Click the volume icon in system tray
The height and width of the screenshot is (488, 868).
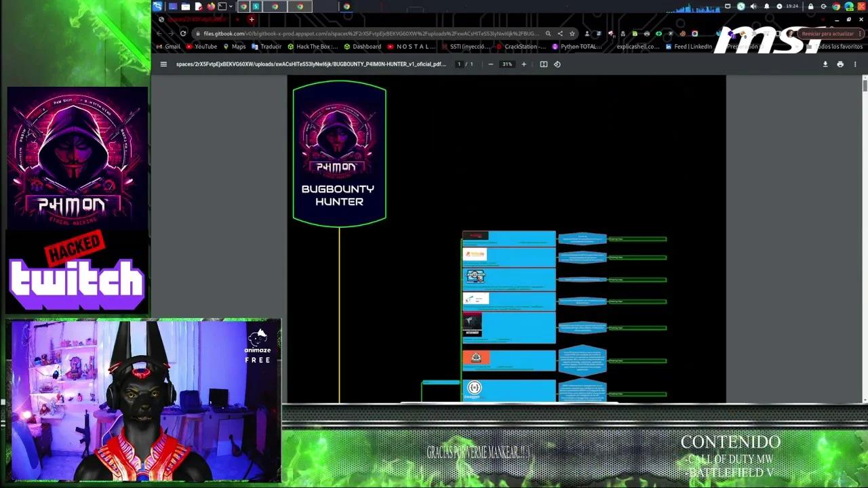[x=753, y=7]
